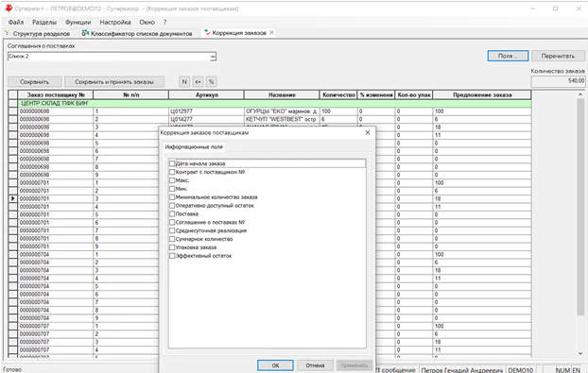Click the % изменени column header
The image size is (588, 373).
[376, 94]
